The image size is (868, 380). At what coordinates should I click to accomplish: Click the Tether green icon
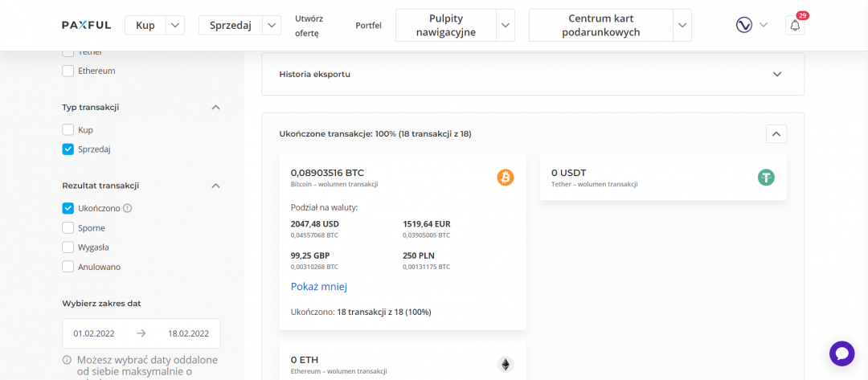coord(766,178)
